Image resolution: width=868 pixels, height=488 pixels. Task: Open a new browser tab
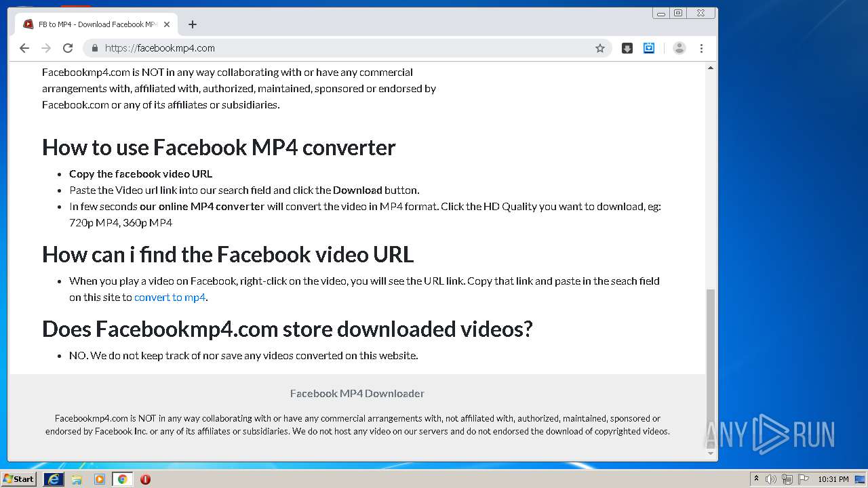coord(193,24)
